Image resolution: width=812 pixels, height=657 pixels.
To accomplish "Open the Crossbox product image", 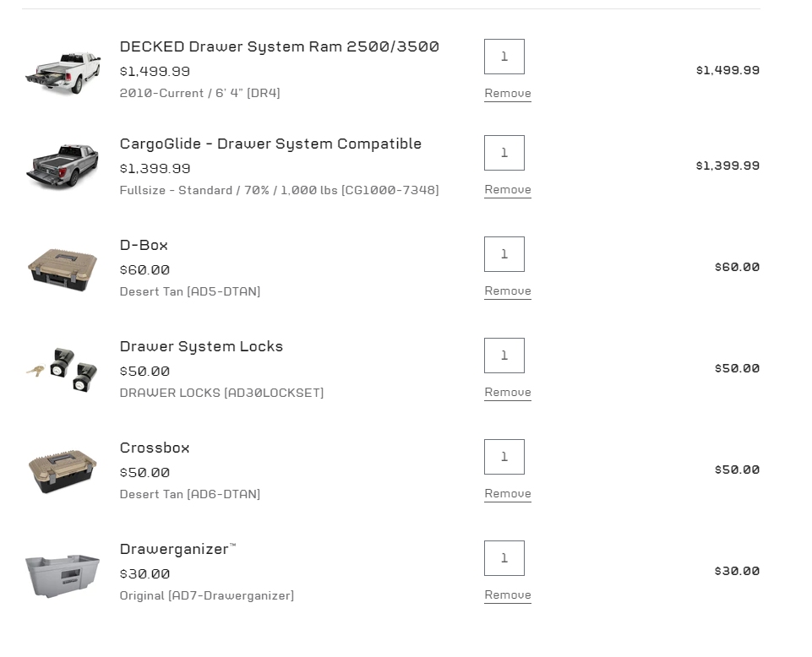I will [63, 470].
